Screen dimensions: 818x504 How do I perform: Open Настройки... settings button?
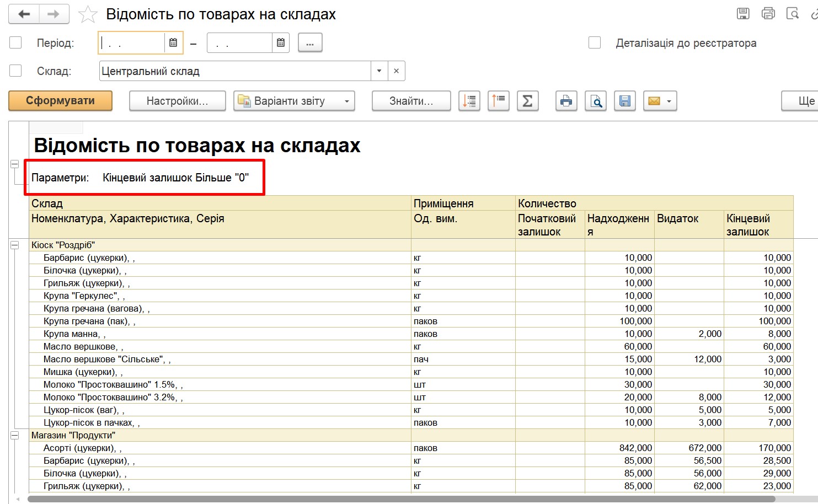pyautogui.click(x=178, y=101)
